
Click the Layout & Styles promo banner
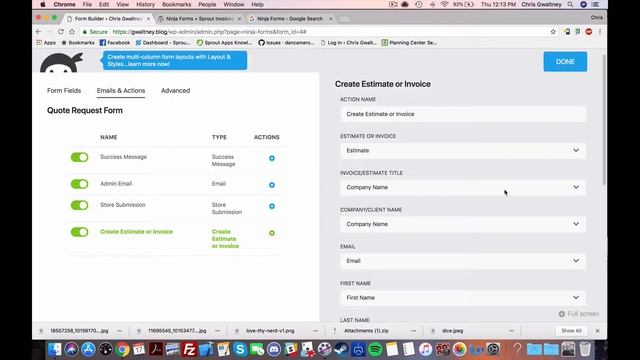coord(174,60)
